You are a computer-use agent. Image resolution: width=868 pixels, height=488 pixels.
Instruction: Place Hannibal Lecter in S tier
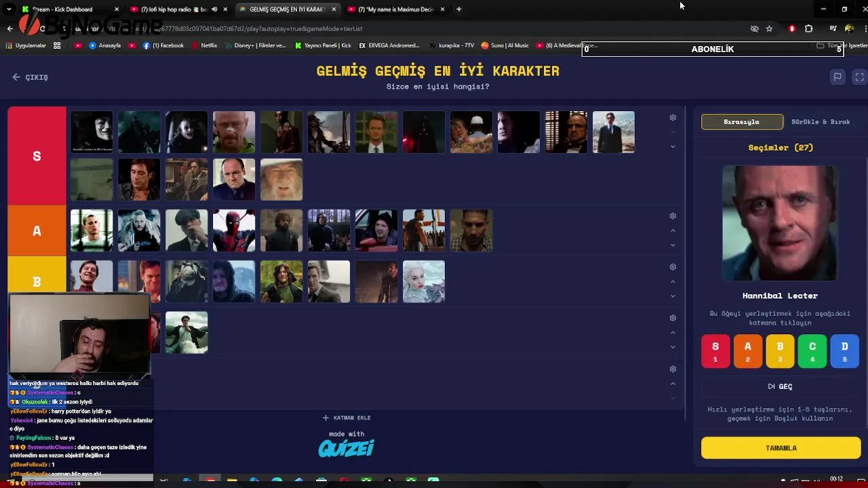715,351
